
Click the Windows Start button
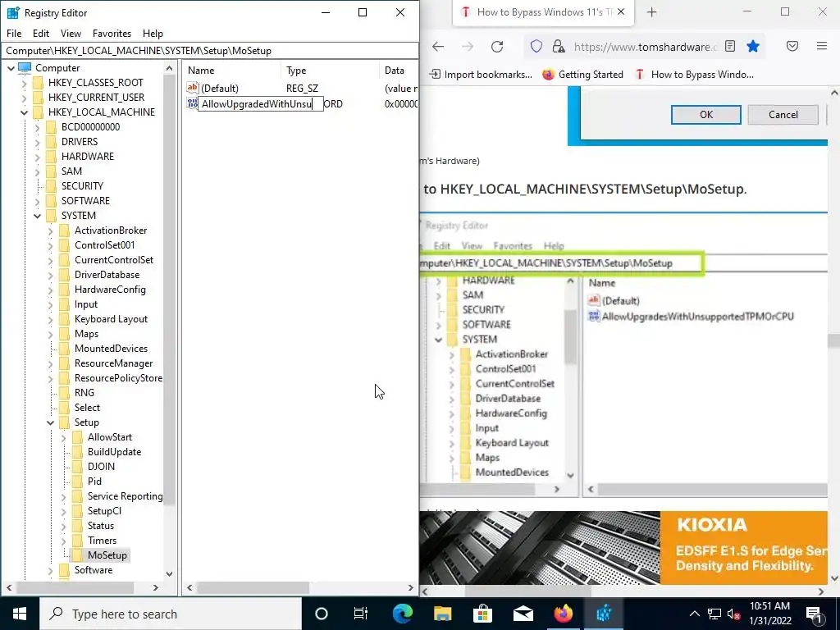(20, 614)
